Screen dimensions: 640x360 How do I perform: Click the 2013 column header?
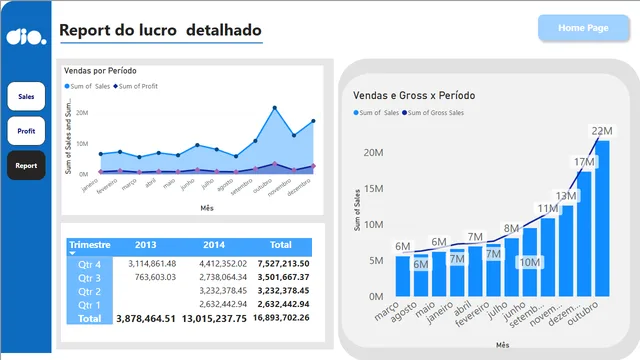click(x=146, y=245)
